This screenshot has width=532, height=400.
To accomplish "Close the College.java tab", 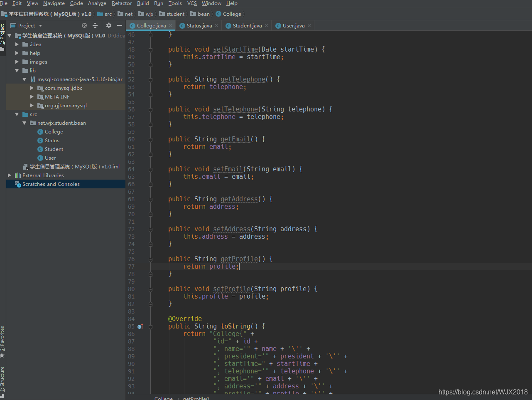I will tap(170, 26).
